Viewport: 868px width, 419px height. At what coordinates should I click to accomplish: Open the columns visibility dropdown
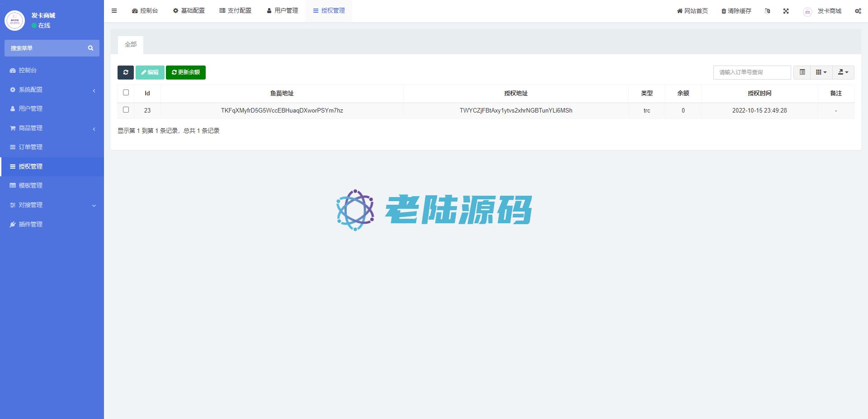[x=821, y=72]
